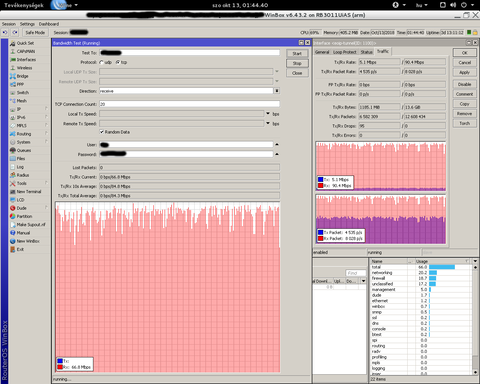Viewport: 480px width, 384px height.
Task: Open Dude sidebar item
Action: pyautogui.click(x=21, y=208)
